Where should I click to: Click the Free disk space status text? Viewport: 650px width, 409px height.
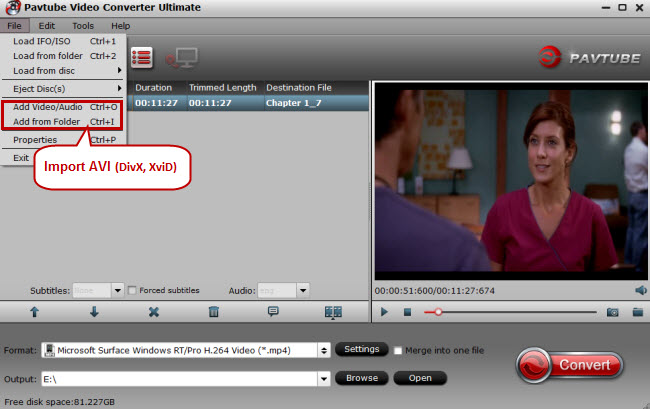point(59,402)
